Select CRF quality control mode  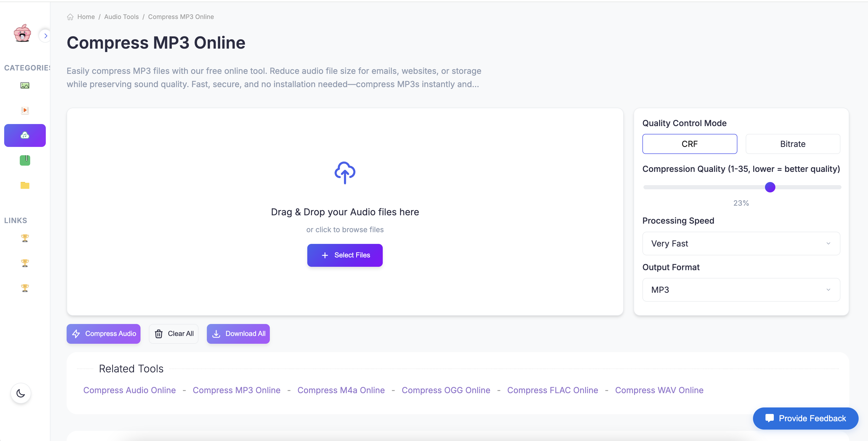[689, 144]
